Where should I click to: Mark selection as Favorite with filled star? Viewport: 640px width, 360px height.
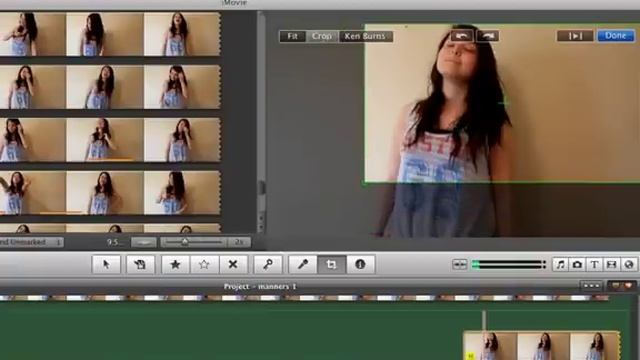(x=176, y=264)
